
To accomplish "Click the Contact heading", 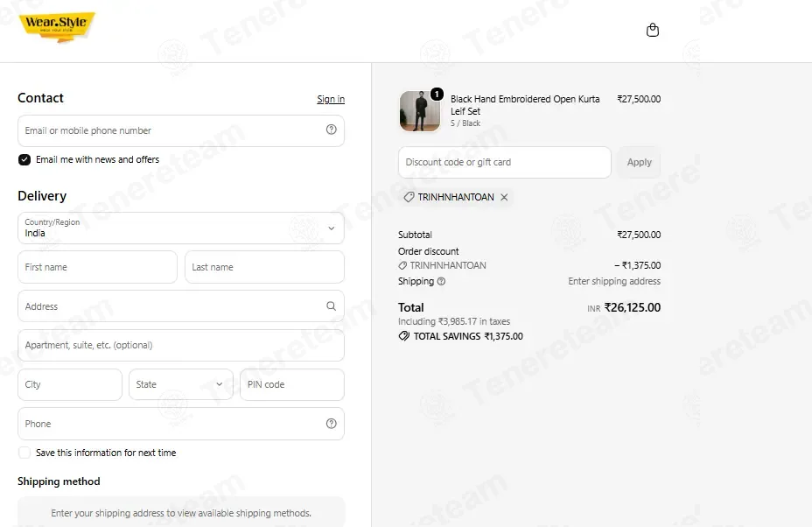I will [40, 98].
